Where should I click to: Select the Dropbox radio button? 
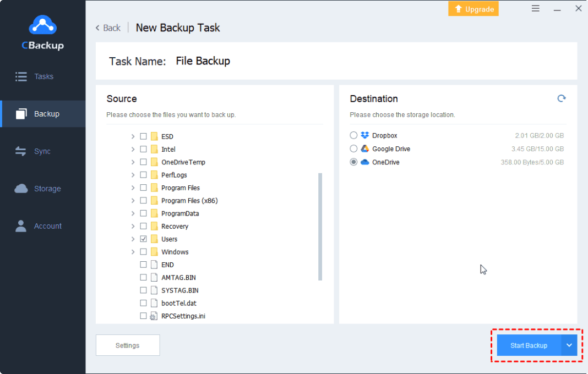(353, 135)
